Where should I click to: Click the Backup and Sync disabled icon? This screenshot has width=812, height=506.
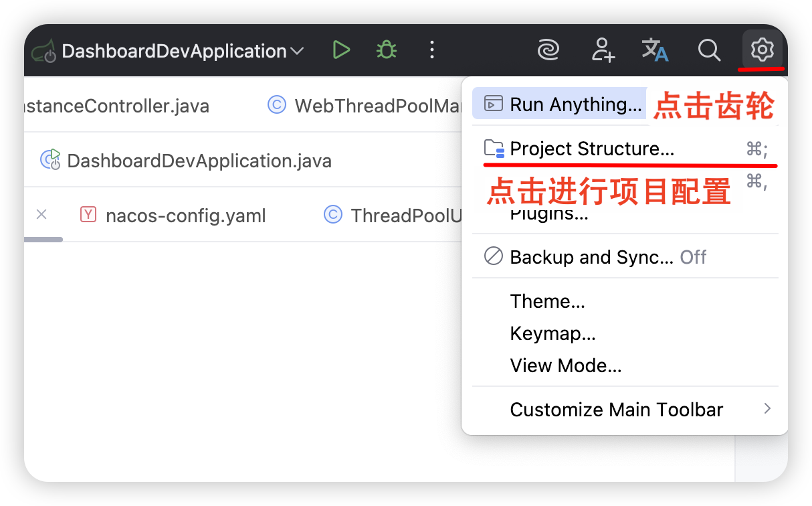[493, 256]
